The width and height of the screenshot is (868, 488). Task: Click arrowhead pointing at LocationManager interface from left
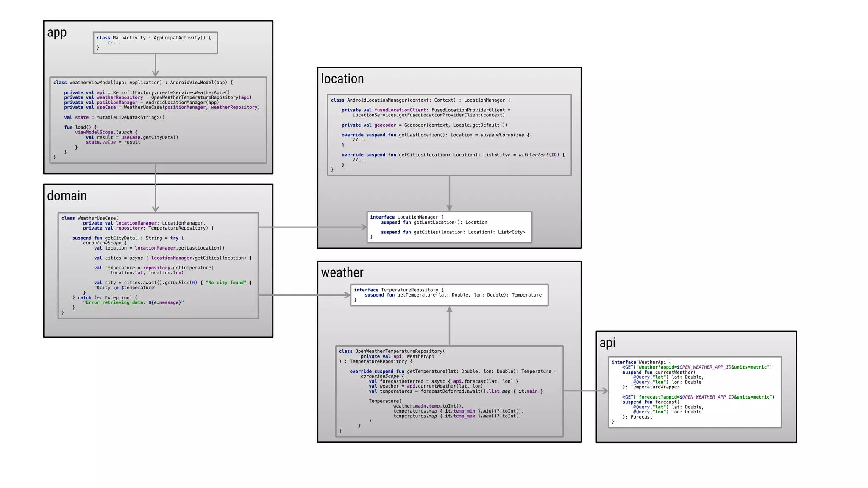[364, 227]
